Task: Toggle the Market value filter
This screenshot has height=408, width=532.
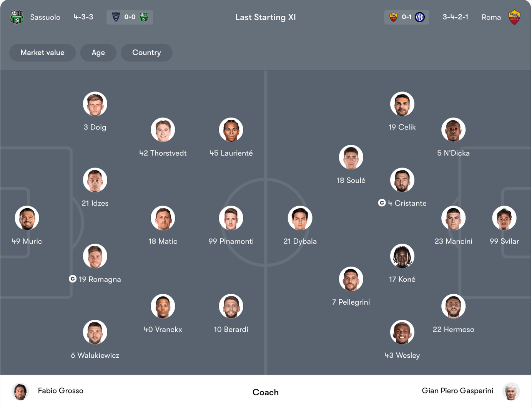Action: click(42, 53)
